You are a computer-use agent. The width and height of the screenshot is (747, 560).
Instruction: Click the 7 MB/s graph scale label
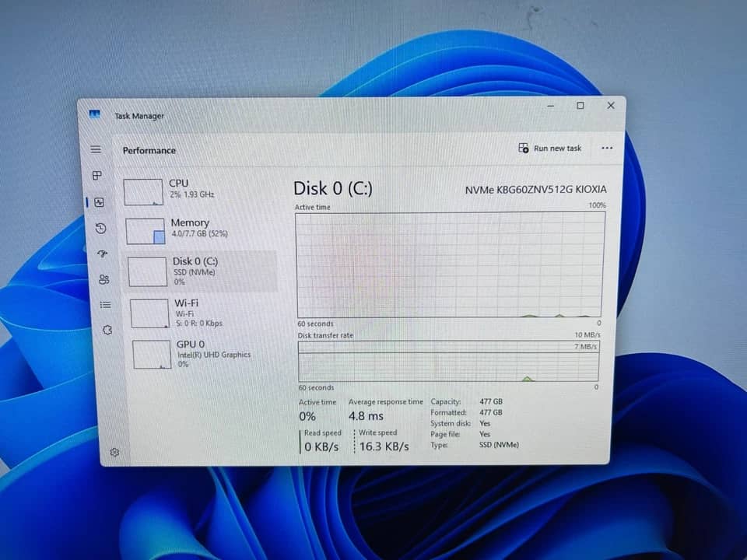pos(585,347)
